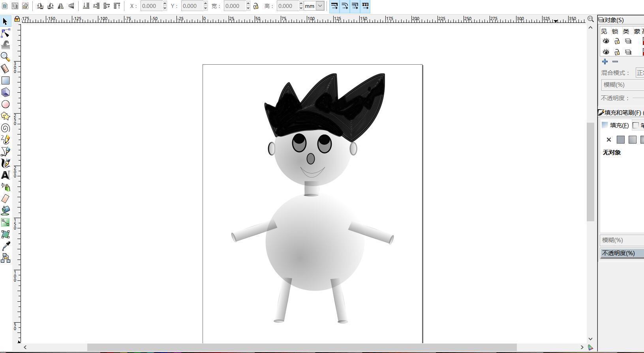The width and height of the screenshot is (644, 353).
Task: Switch to the 填充(F) fill tab
Action: (x=616, y=125)
